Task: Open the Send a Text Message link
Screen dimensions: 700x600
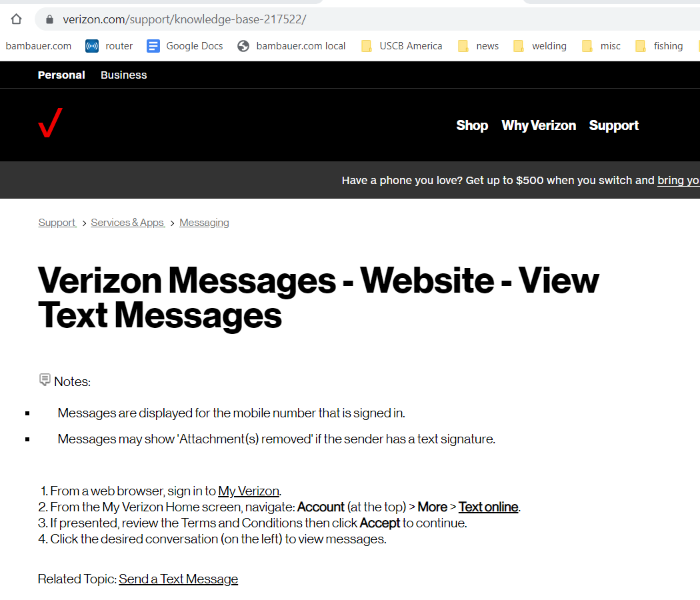Action: click(178, 579)
